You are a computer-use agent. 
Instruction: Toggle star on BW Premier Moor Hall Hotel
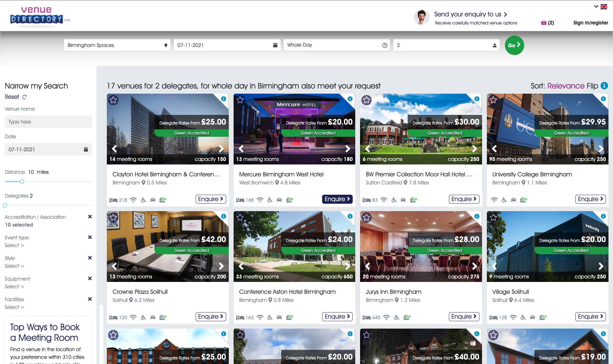(x=367, y=100)
